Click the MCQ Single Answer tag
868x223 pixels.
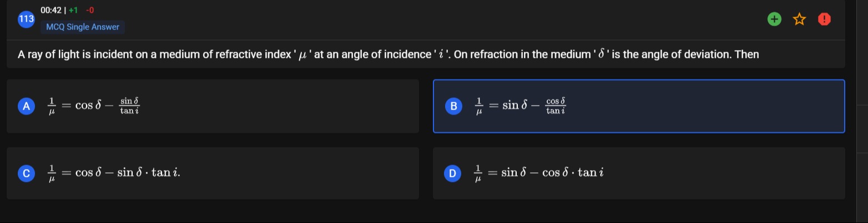[83, 27]
